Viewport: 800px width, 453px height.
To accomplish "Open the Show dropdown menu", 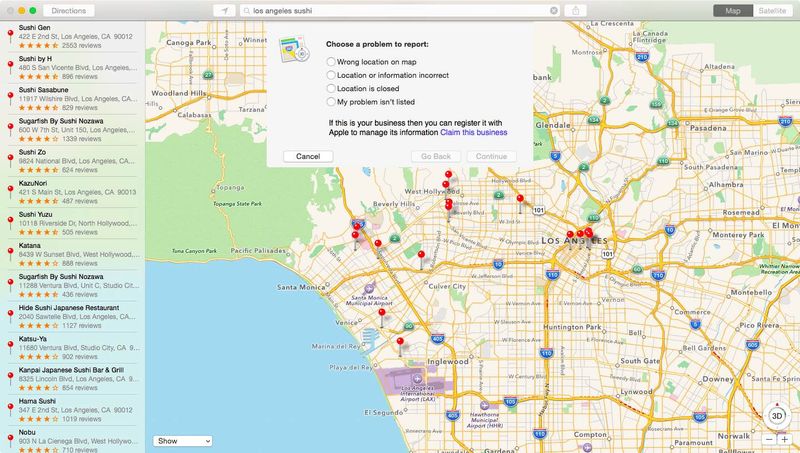I will pyautogui.click(x=182, y=441).
